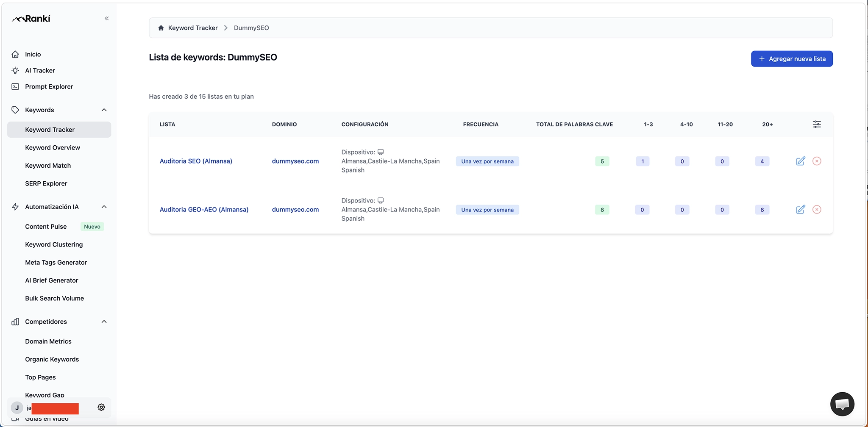
Task: Click the user avatar J
Action: pos(17,408)
